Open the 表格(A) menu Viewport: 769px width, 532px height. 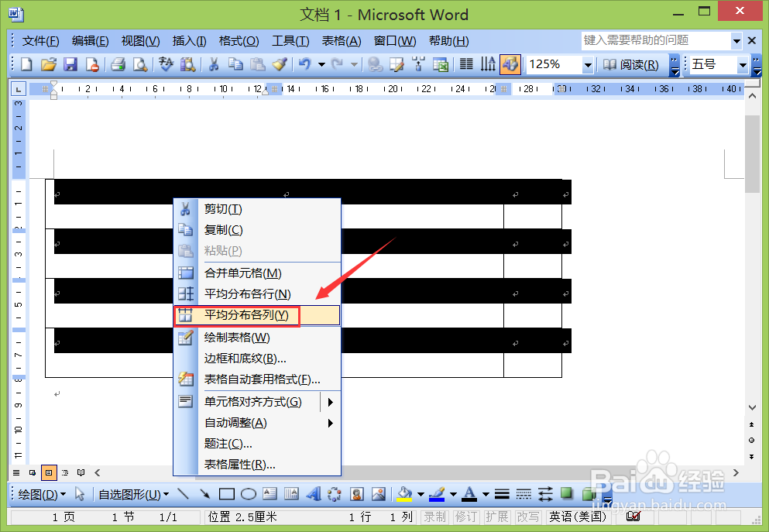(342, 41)
